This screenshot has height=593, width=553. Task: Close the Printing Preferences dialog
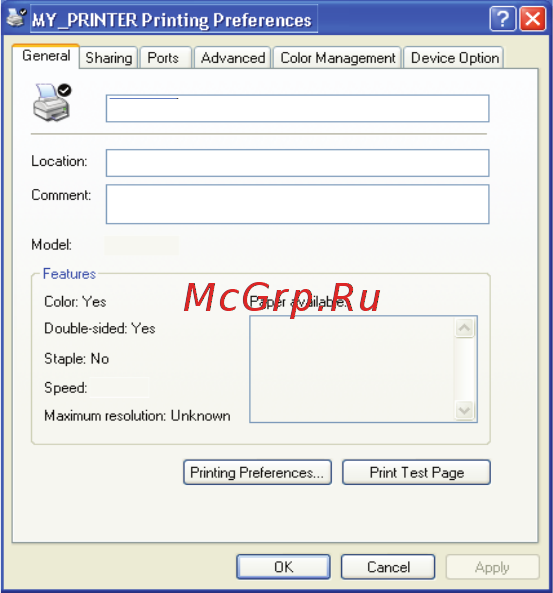533,19
